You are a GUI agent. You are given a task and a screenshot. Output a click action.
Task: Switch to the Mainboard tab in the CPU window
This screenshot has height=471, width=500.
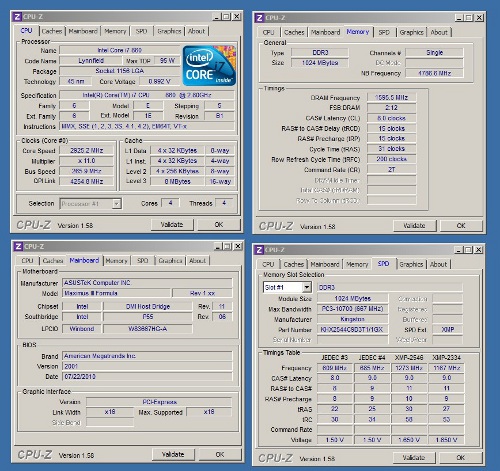[x=83, y=31]
